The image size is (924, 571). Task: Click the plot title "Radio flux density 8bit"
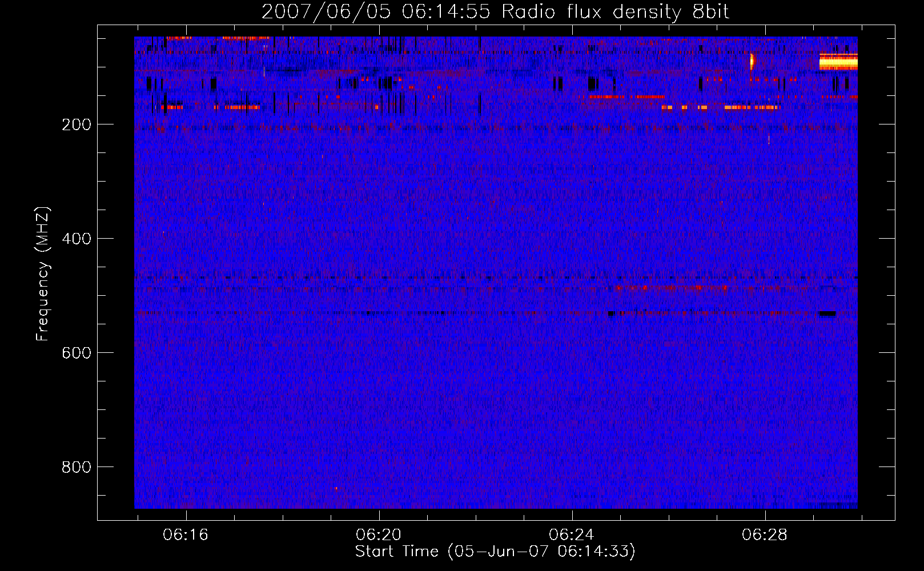(x=616, y=12)
